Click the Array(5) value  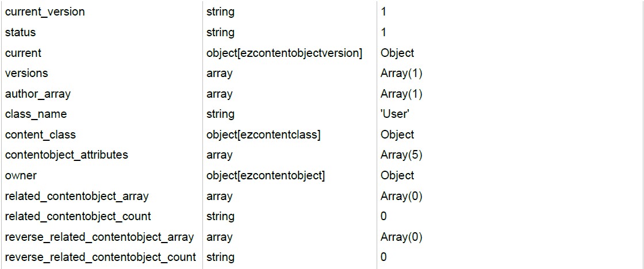[401, 155]
